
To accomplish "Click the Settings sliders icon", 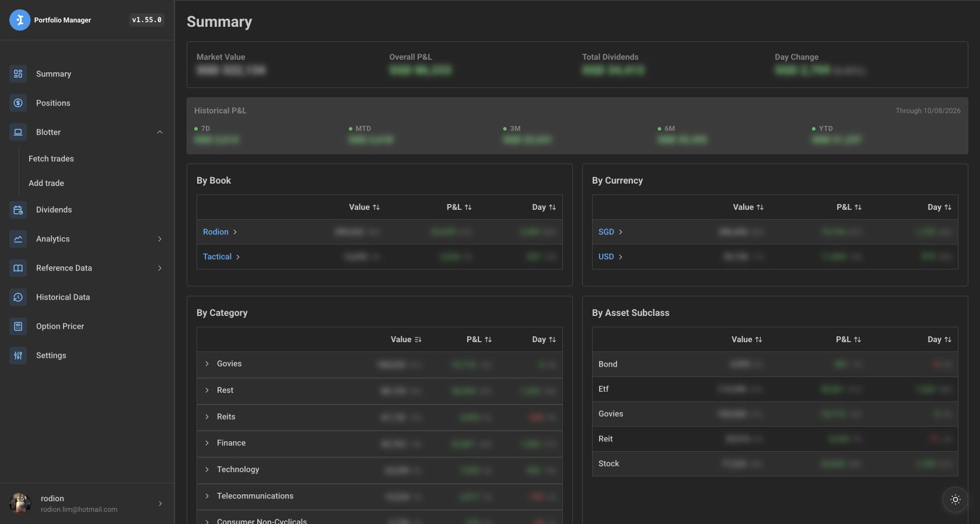I will coord(18,356).
